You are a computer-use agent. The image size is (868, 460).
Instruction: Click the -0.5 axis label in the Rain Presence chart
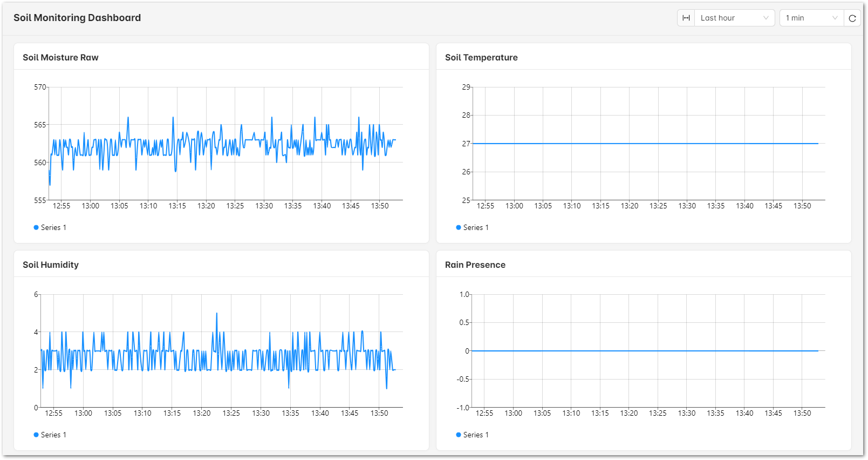tap(464, 379)
